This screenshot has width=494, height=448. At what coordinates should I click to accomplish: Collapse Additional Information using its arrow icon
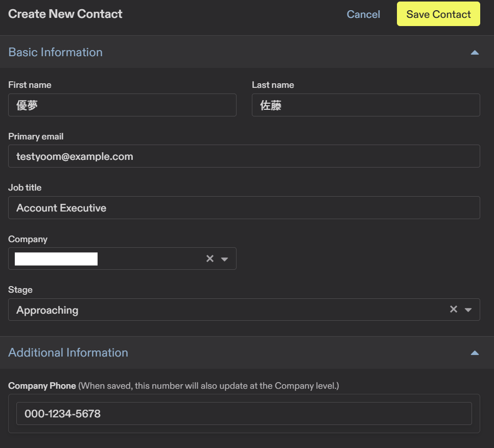point(475,352)
